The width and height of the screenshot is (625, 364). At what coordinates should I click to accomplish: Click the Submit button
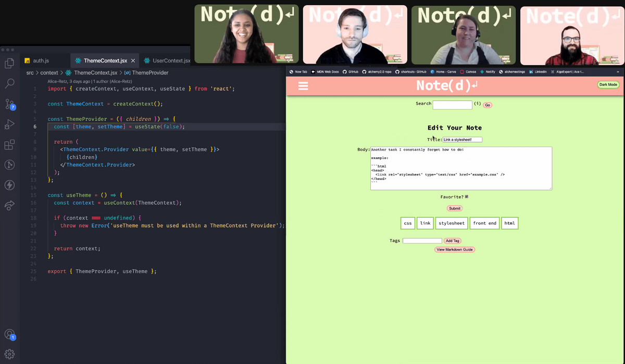point(455,208)
